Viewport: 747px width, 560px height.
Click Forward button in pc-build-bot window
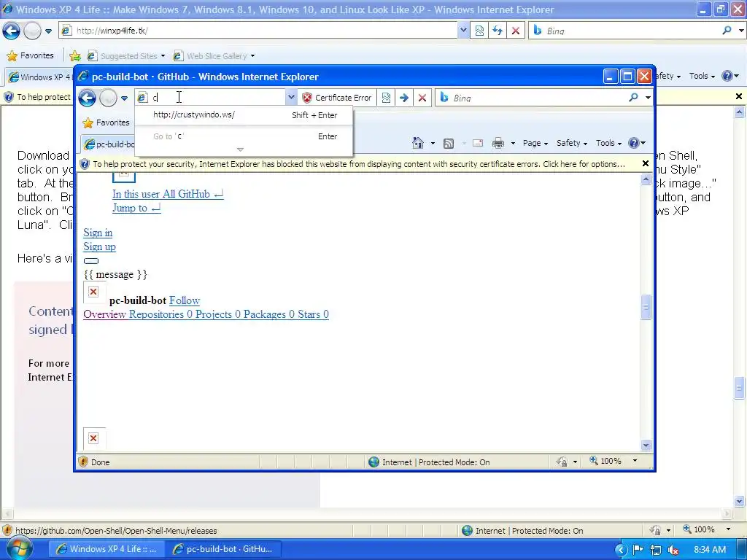point(108,98)
